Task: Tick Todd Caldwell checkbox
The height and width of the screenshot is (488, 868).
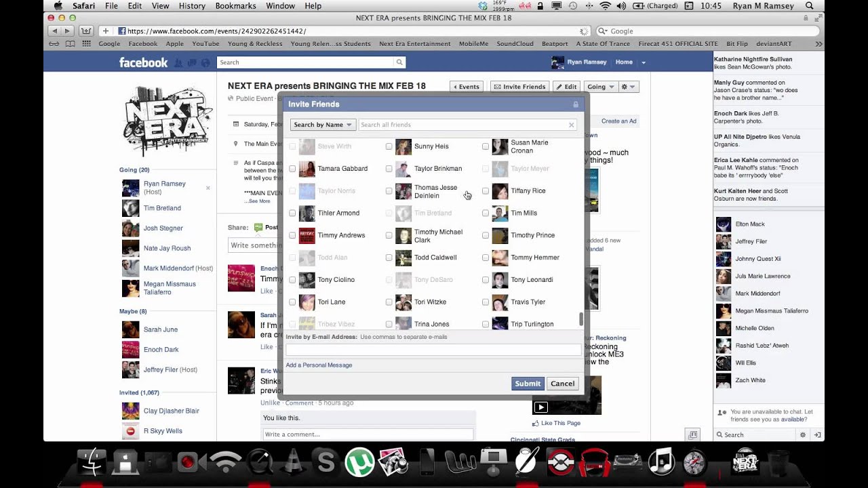Action: click(389, 258)
